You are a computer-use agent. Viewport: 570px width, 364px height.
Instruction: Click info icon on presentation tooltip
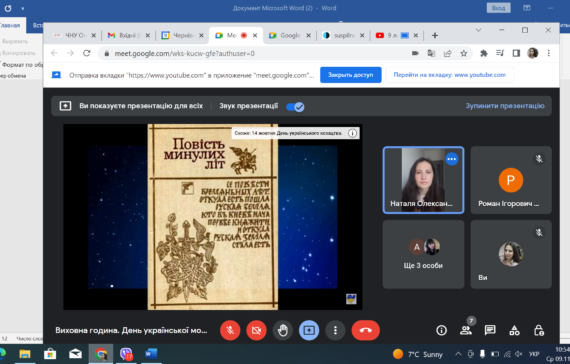(352, 133)
